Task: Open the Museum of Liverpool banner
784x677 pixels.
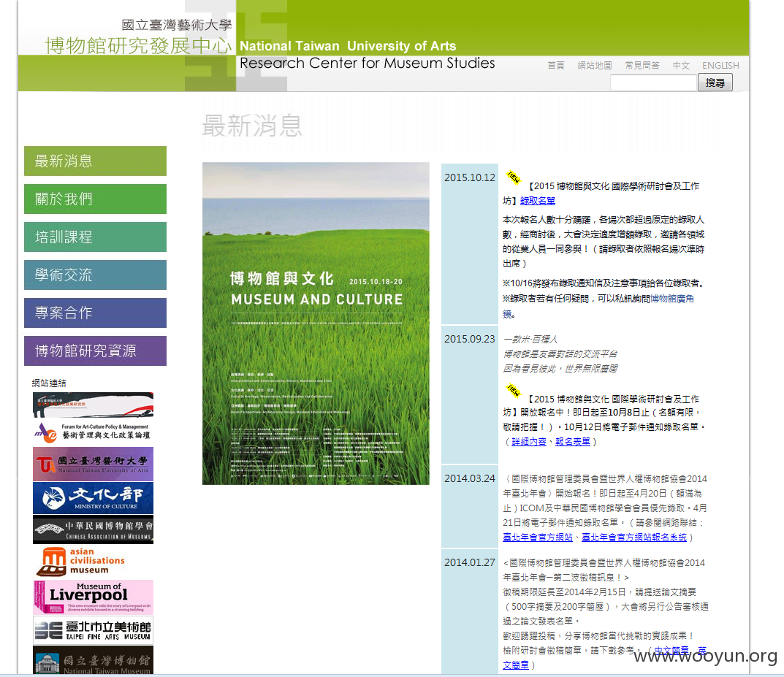Action: click(93, 597)
